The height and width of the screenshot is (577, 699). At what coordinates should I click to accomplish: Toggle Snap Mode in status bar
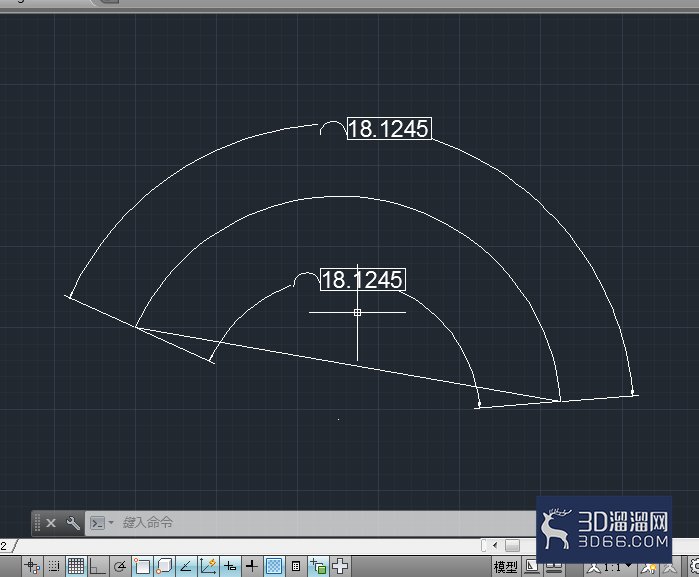coord(54,566)
